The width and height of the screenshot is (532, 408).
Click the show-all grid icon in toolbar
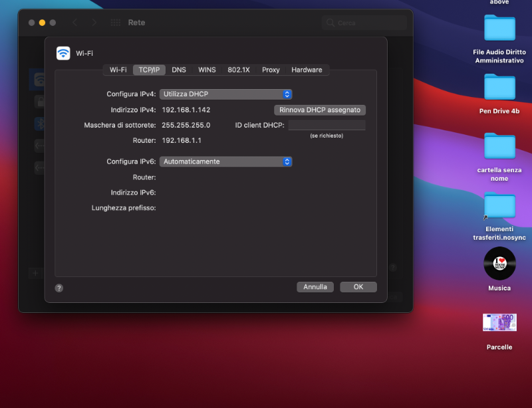tap(116, 23)
